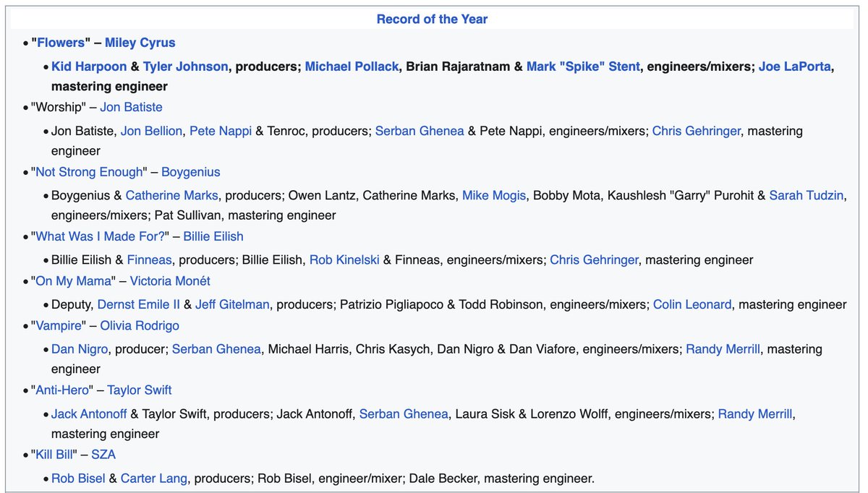Click the plain "Worship" song title text

(x=60, y=107)
